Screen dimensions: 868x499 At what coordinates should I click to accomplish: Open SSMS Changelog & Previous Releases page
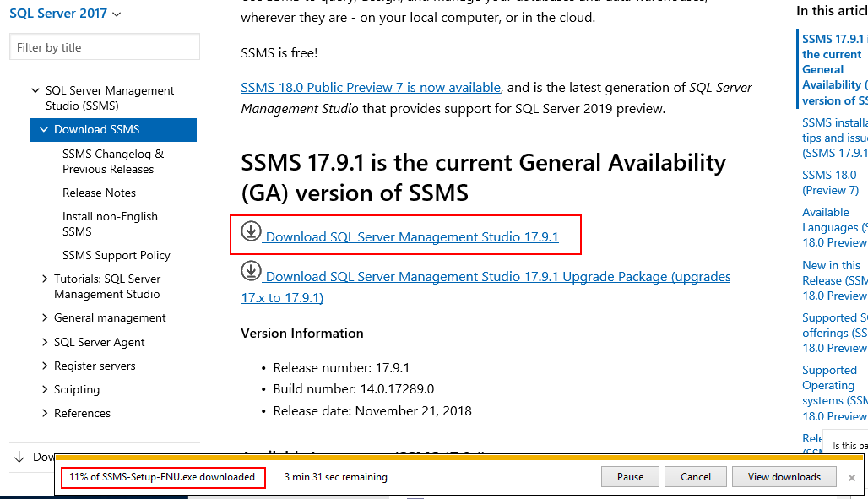coord(113,162)
